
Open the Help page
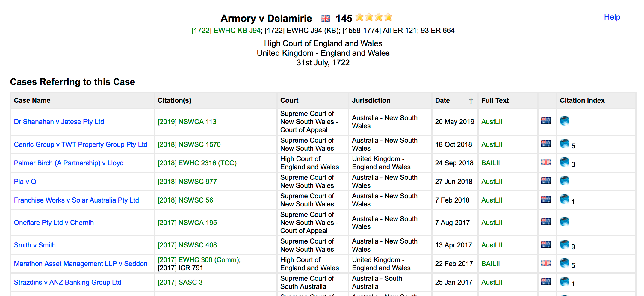point(612,17)
